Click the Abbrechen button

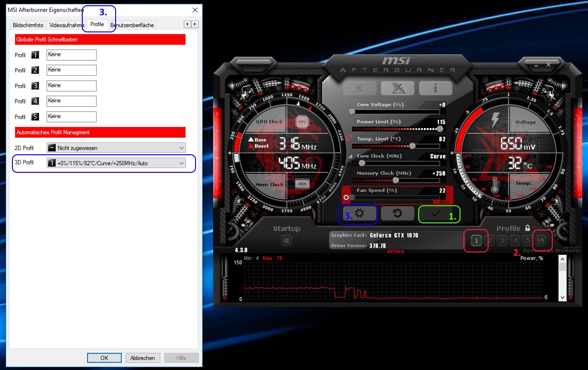pos(143,358)
